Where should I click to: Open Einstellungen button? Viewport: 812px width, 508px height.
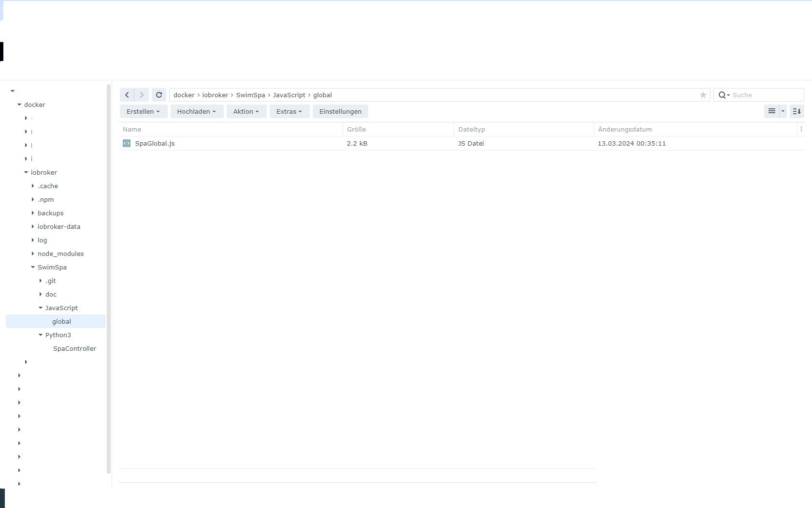[x=340, y=111]
